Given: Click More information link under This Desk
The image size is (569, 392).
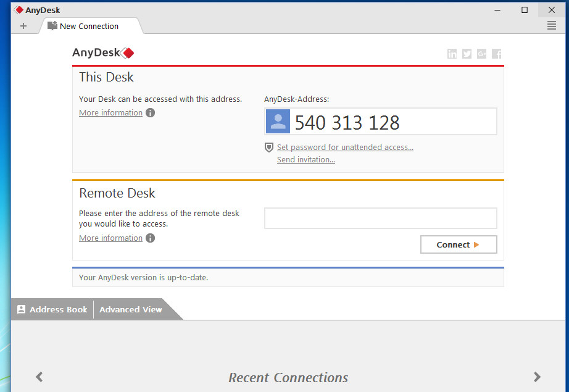Looking at the screenshot, I should tap(110, 113).
